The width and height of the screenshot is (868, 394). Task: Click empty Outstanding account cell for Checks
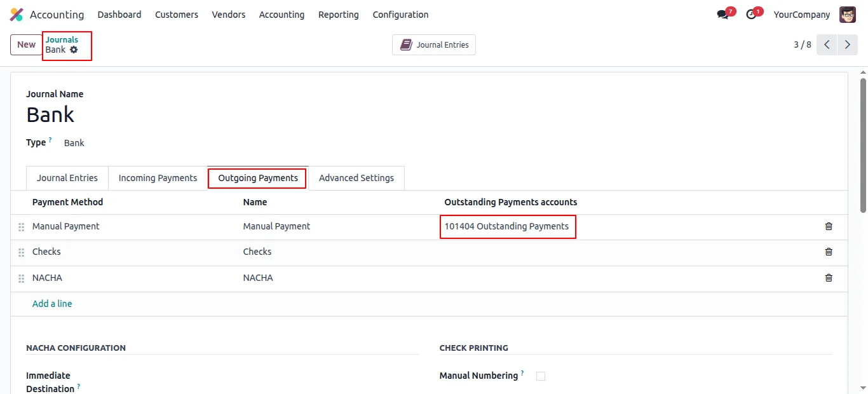pos(626,252)
